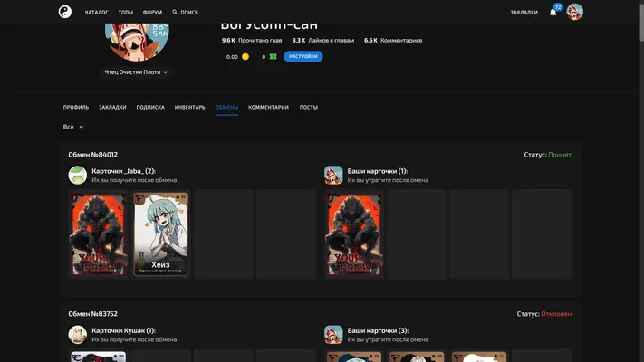Select the Обмены tab
Image resolution: width=644 pixels, height=362 pixels.
[x=226, y=107]
